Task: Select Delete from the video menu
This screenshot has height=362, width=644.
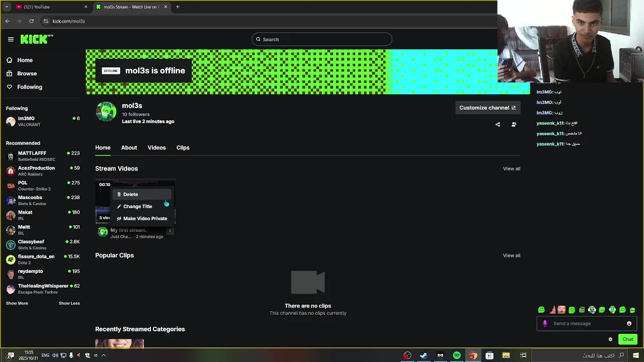Action: pos(143,194)
